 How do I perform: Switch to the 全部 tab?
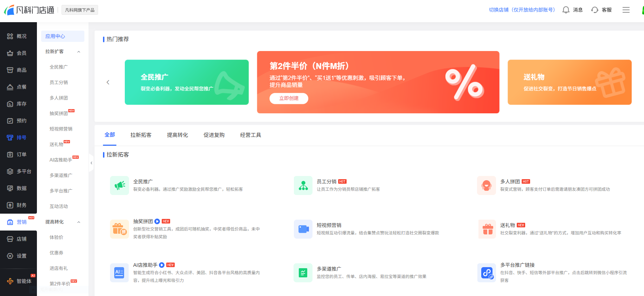point(110,135)
